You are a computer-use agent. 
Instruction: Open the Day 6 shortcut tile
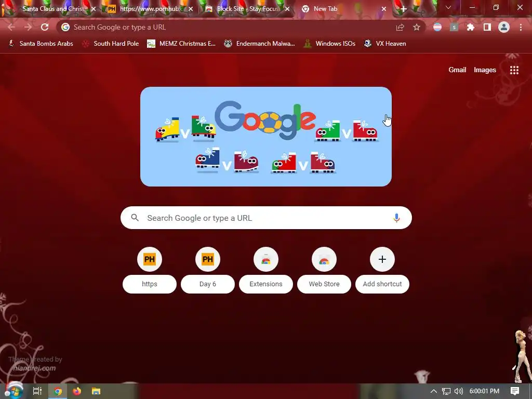[x=208, y=270]
